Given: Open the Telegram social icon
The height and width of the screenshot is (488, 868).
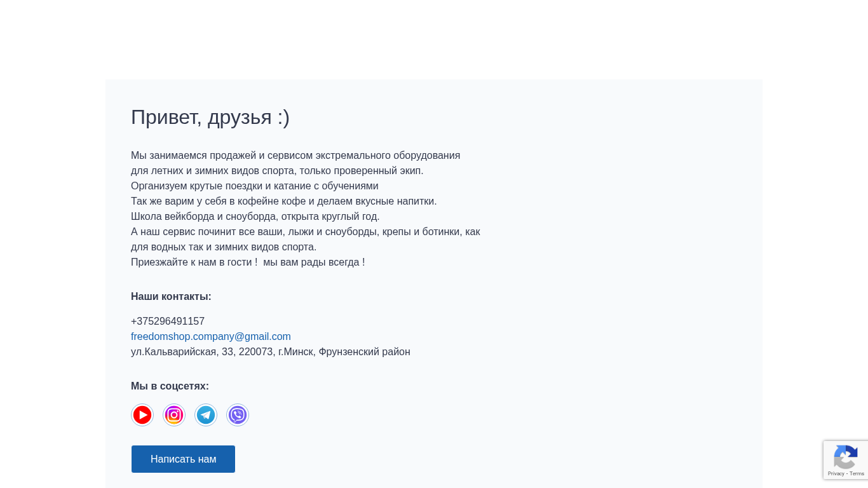Looking at the screenshot, I should 206,415.
